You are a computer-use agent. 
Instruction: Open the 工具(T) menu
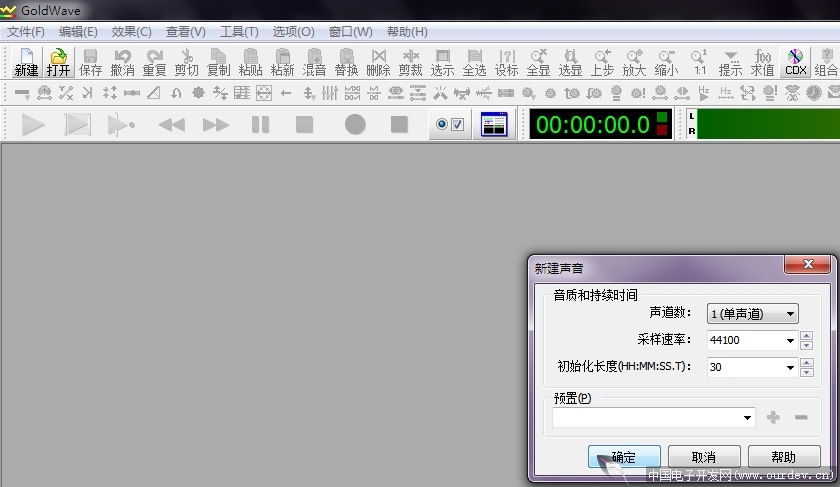click(x=239, y=32)
